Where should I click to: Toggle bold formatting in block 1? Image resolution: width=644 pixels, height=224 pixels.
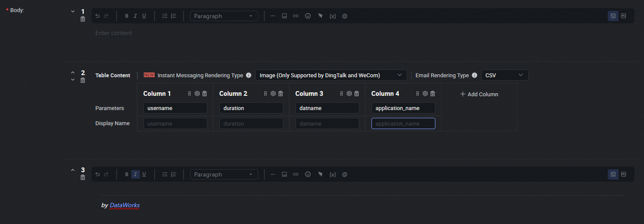[127, 16]
